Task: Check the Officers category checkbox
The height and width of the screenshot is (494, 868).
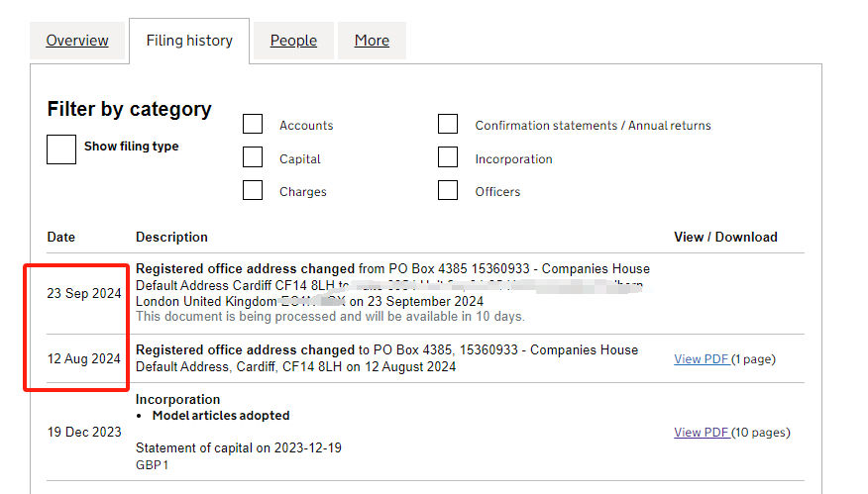Action: [448, 190]
